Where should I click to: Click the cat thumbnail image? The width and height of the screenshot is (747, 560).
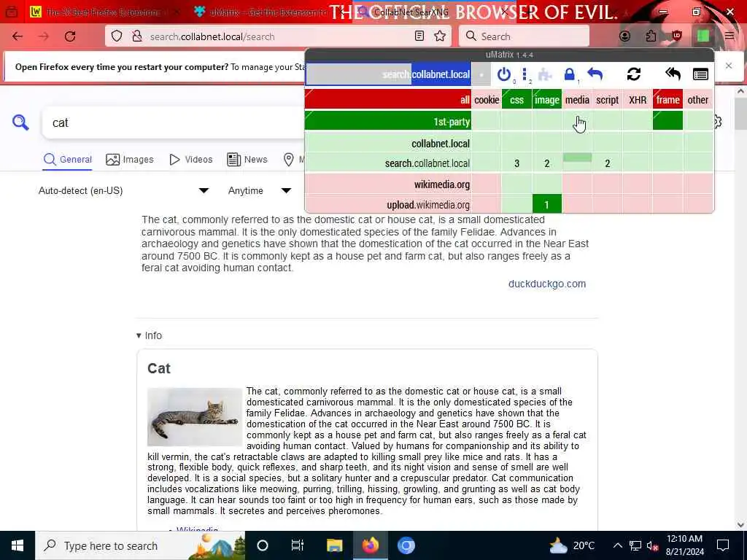pos(195,416)
